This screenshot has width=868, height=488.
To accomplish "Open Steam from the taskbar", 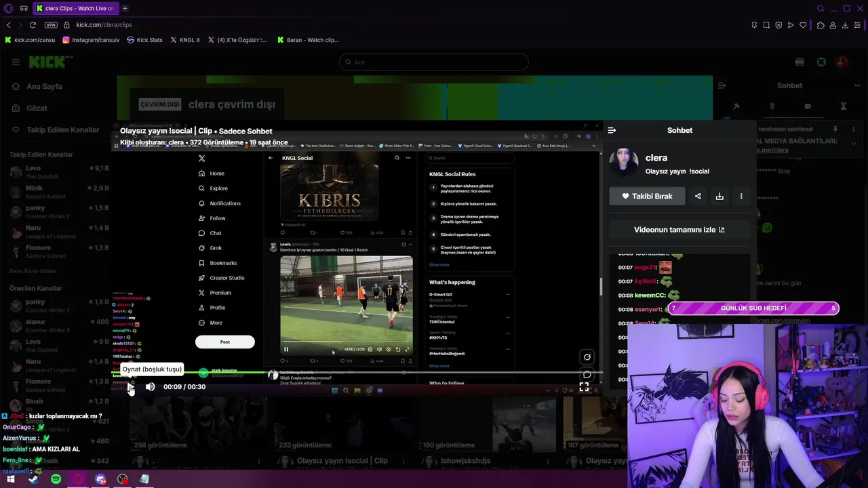I will click(33, 479).
